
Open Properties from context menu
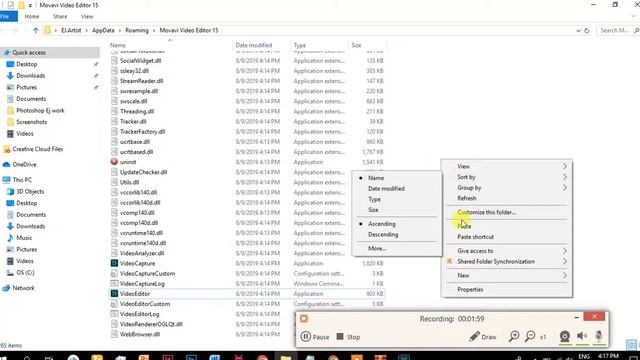point(470,289)
